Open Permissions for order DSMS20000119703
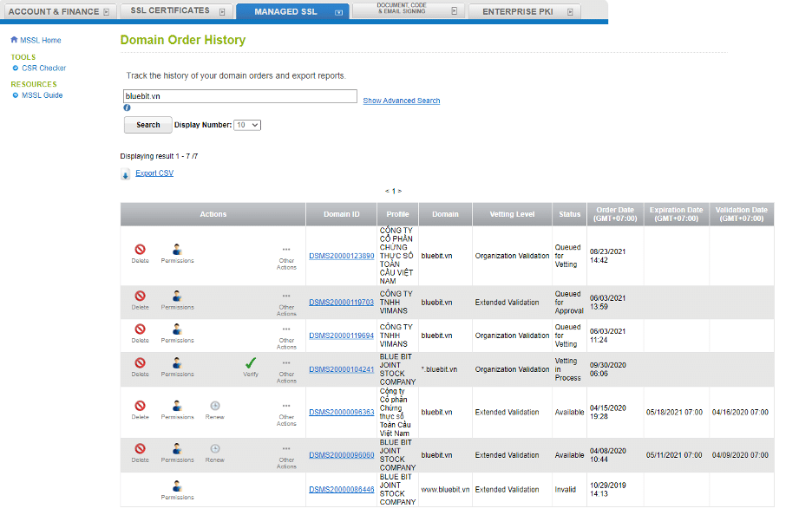The image size is (812, 515). (x=177, y=296)
